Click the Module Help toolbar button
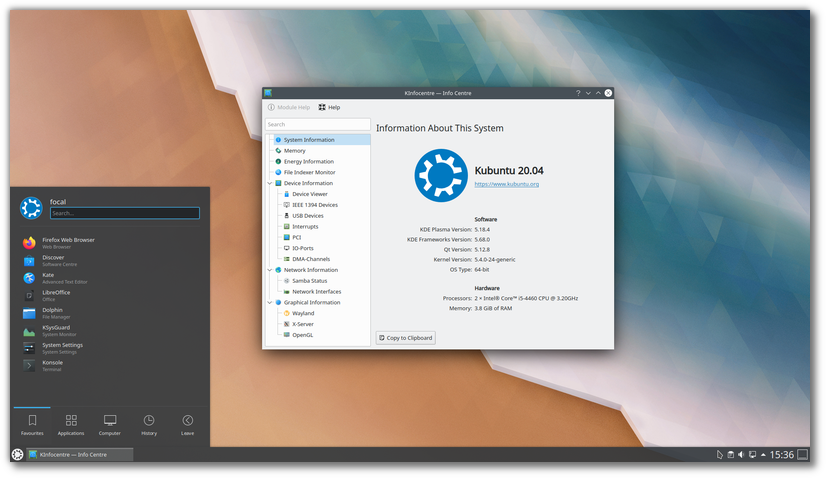Viewport: 826px width, 478px height. pos(289,107)
